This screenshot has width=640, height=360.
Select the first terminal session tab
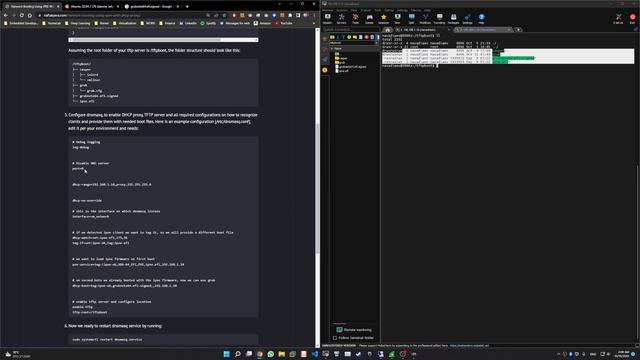423,30
